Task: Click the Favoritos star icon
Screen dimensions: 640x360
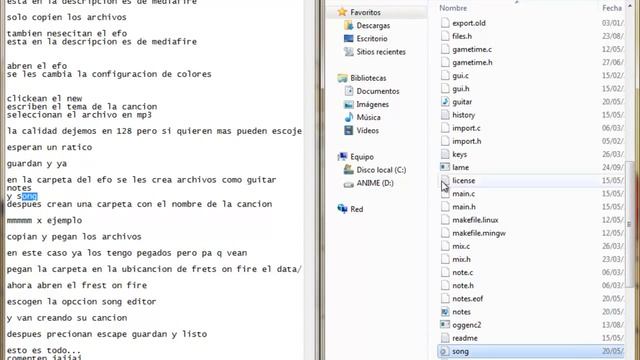Action: click(342, 12)
